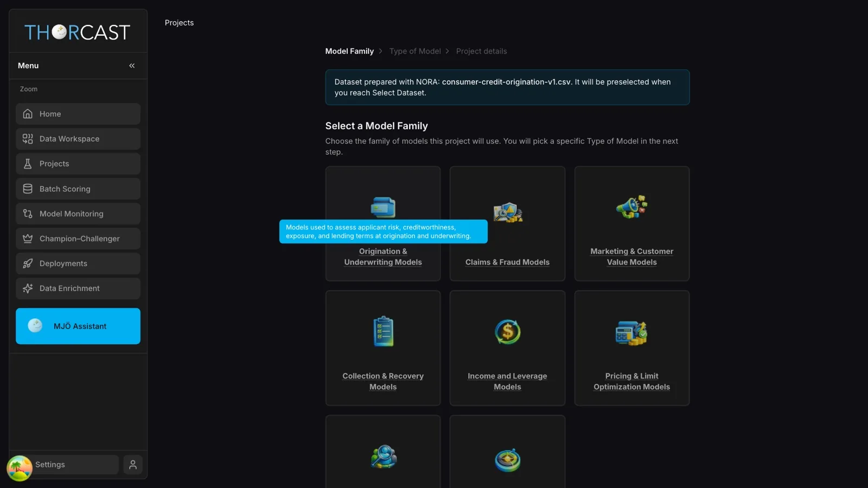
Task: Open user profile icon beside Settings
Action: coord(133,465)
